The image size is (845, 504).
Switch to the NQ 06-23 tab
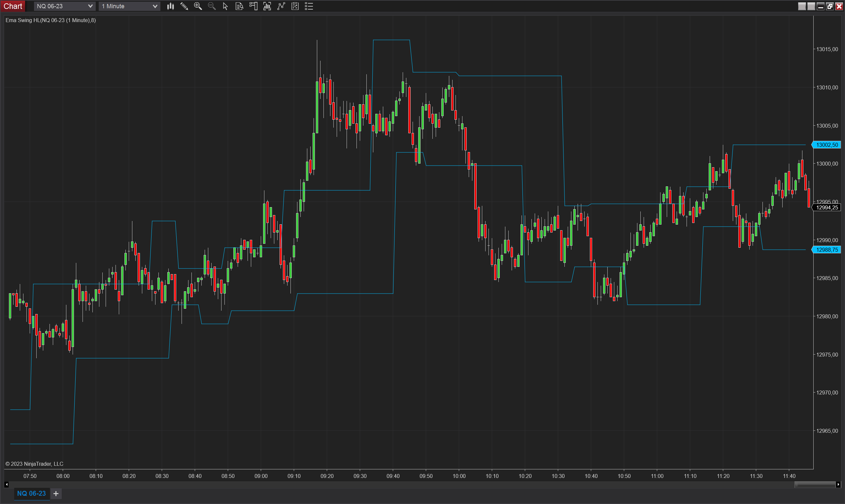click(31, 493)
